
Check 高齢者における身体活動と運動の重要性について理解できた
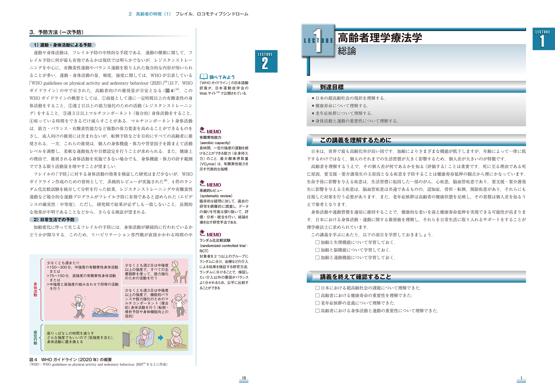317,311
